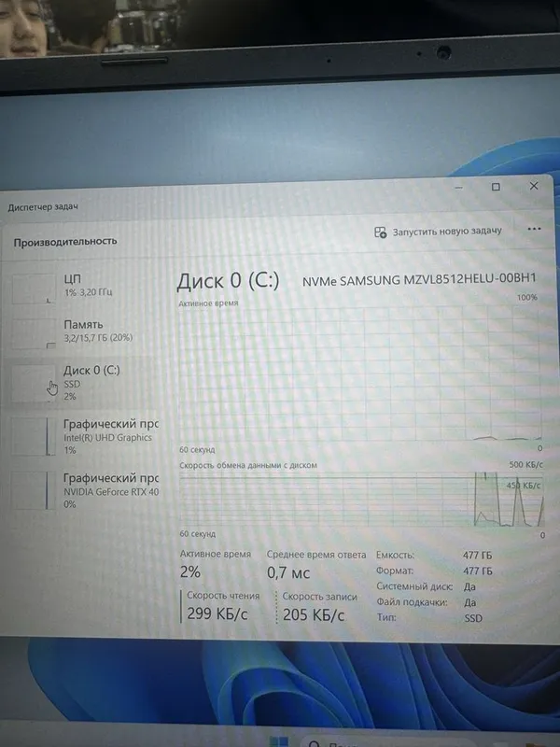Click the Intel UHD Graphics mini graph thumbnail
The width and height of the screenshot is (560, 747).
pos(34,436)
